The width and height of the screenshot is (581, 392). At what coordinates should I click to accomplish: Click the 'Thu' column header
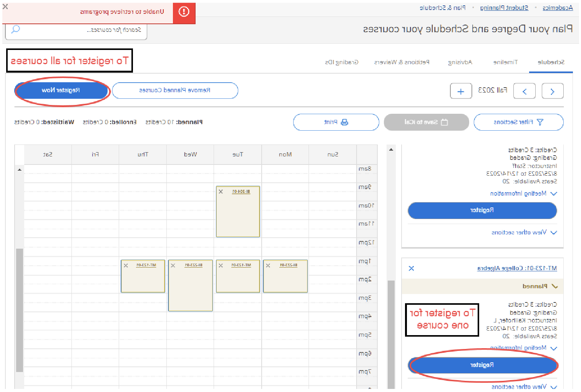pos(143,154)
